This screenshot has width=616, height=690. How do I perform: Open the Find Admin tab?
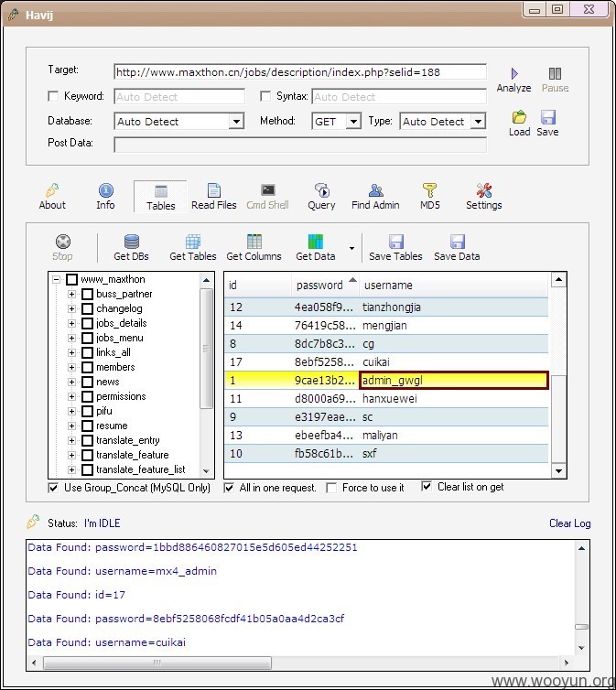coord(375,197)
